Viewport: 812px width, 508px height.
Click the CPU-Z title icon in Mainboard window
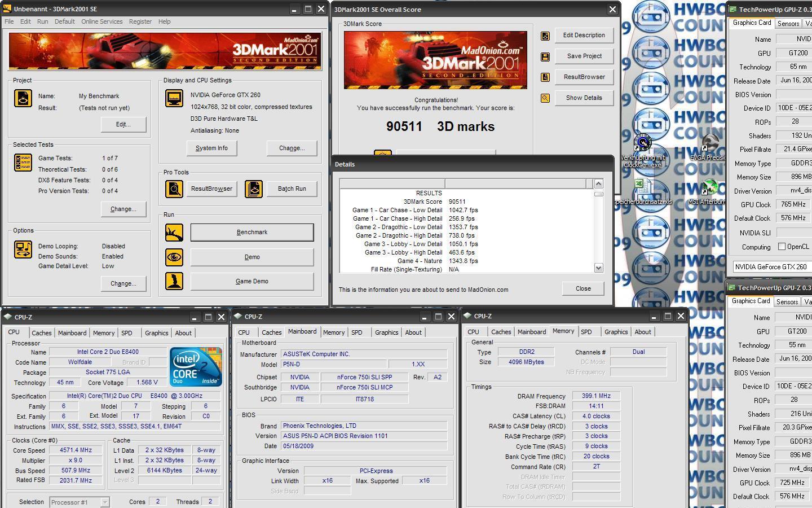[239, 316]
